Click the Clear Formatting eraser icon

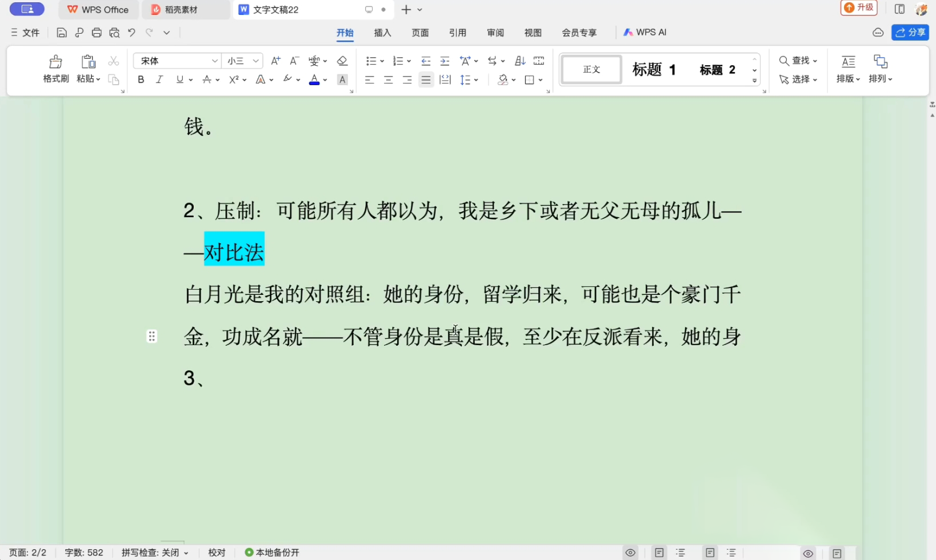click(x=342, y=61)
